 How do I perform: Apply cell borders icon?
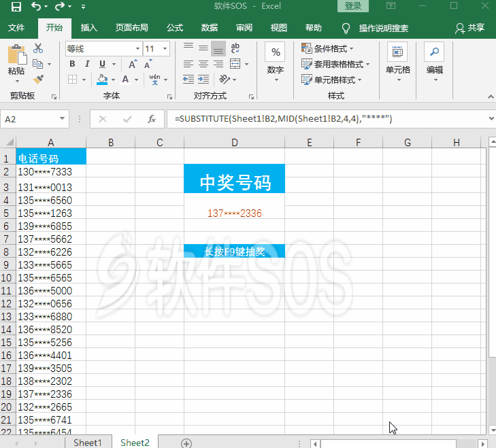point(72,80)
